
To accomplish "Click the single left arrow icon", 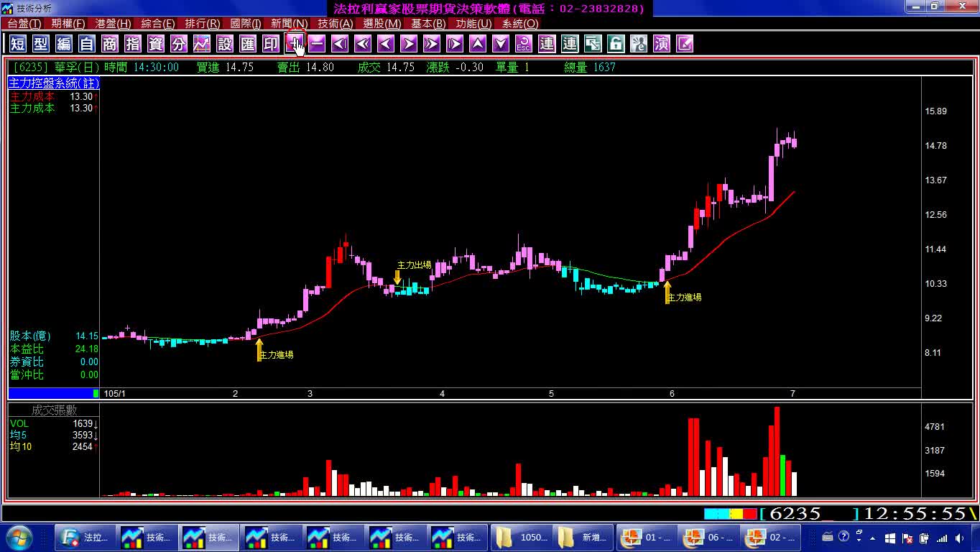I will [x=386, y=44].
